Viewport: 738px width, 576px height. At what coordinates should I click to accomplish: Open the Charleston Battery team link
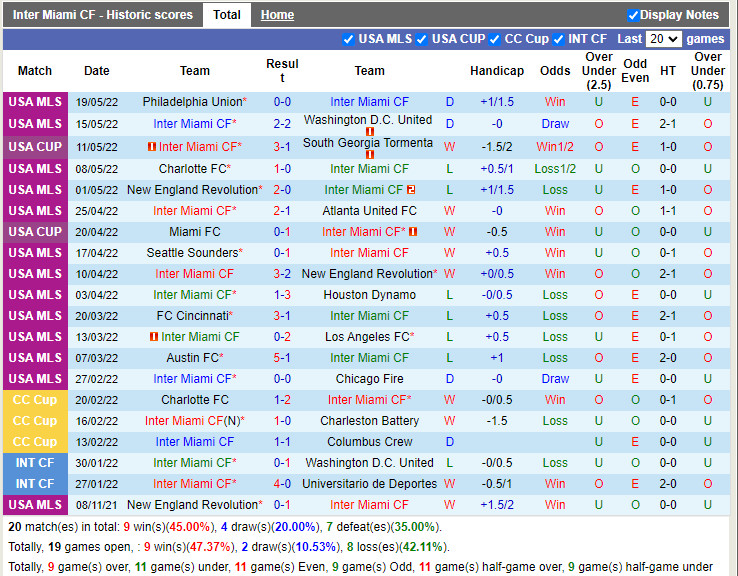369,421
